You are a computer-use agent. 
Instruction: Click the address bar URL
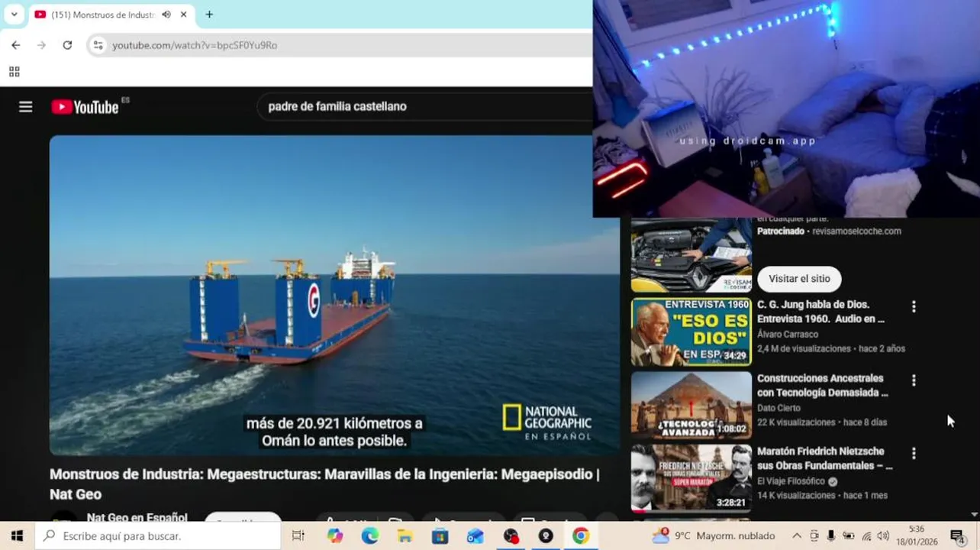tap(195, 45)
